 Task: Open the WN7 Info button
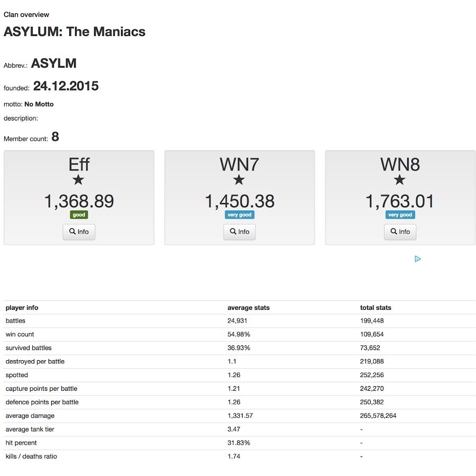[x=239, y=232]
